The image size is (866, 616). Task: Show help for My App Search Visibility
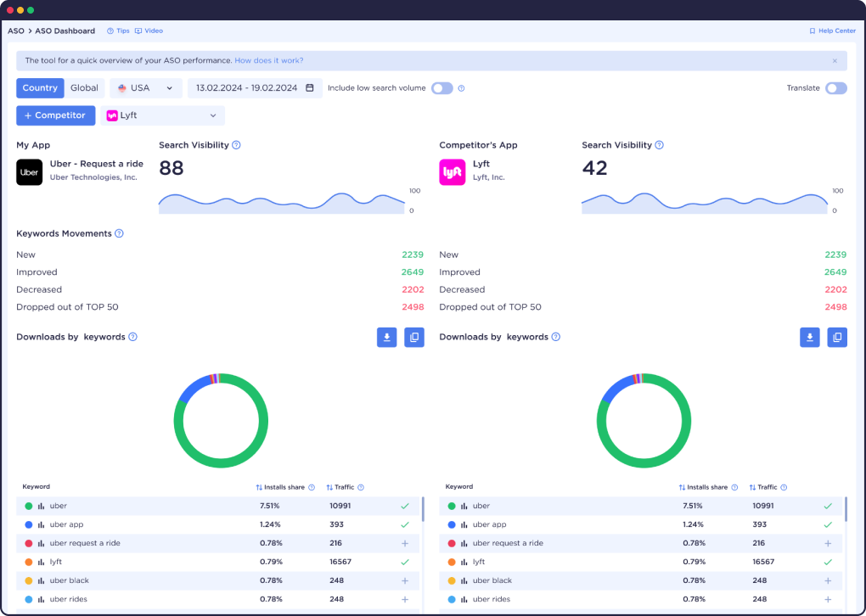pos(236,145)
